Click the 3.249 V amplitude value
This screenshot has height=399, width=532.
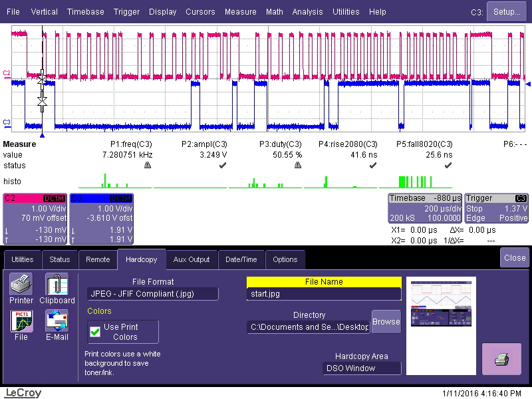click(213, 155)
